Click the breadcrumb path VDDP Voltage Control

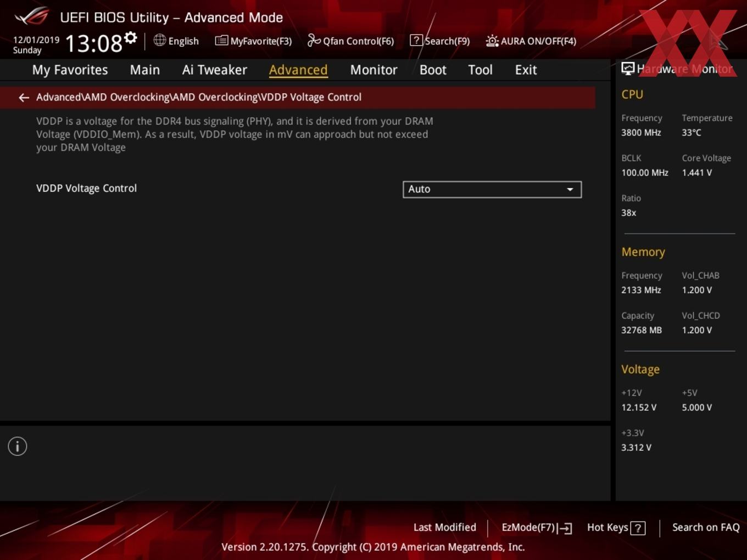tap(311, 97)
